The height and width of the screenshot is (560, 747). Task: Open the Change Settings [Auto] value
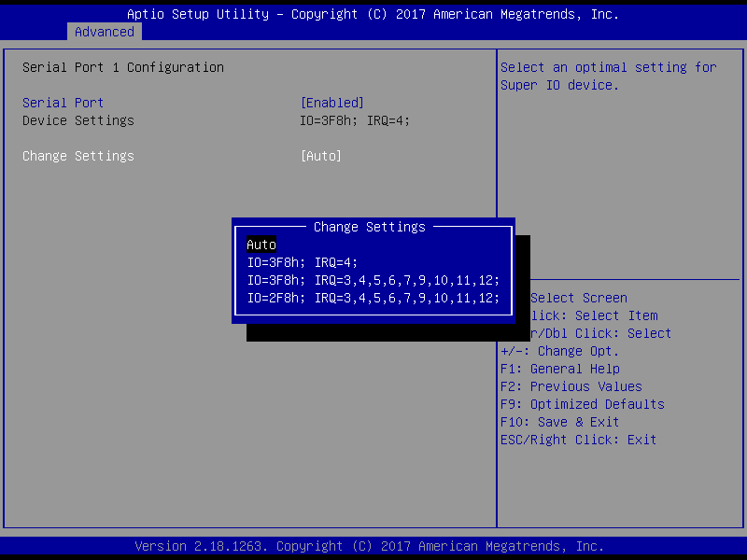(320, 156)
